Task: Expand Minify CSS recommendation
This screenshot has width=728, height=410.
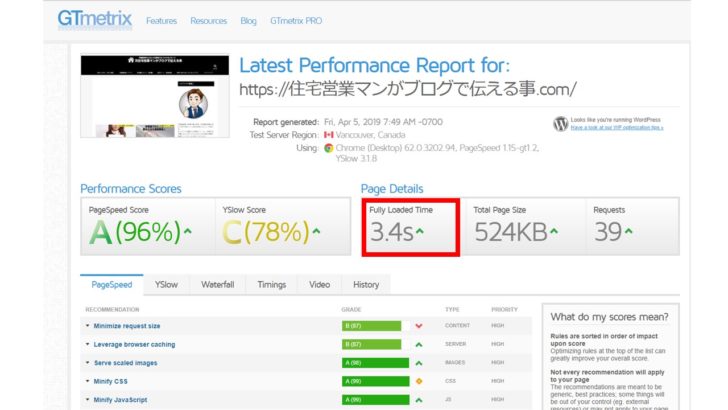Action: (x=87, y=381)
